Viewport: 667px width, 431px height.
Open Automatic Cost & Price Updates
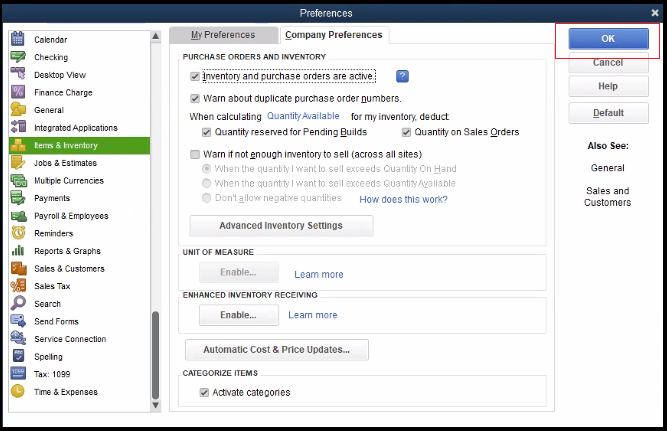(x=276, y=350)
